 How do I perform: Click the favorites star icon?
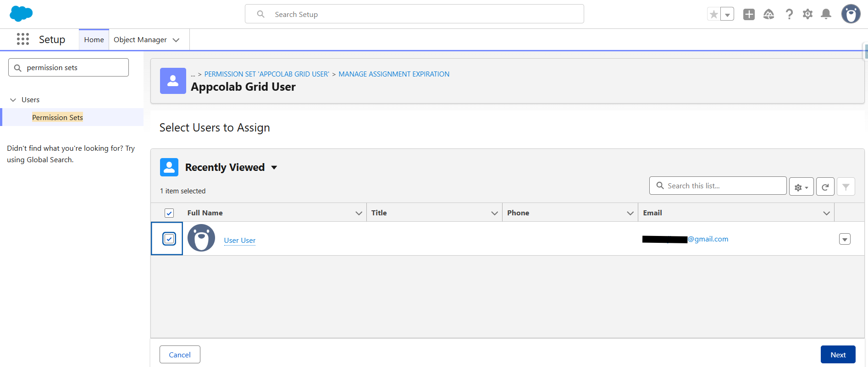coord(713,14)
